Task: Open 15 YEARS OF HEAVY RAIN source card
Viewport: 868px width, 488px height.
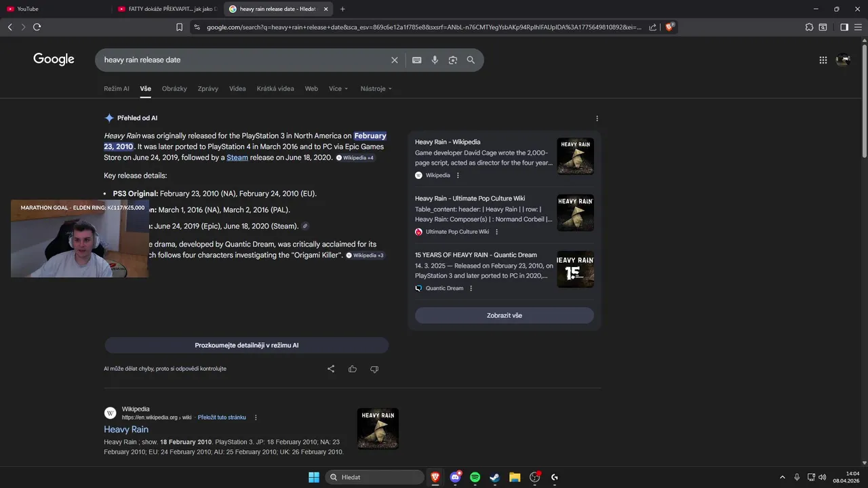Action: (505, 270)
